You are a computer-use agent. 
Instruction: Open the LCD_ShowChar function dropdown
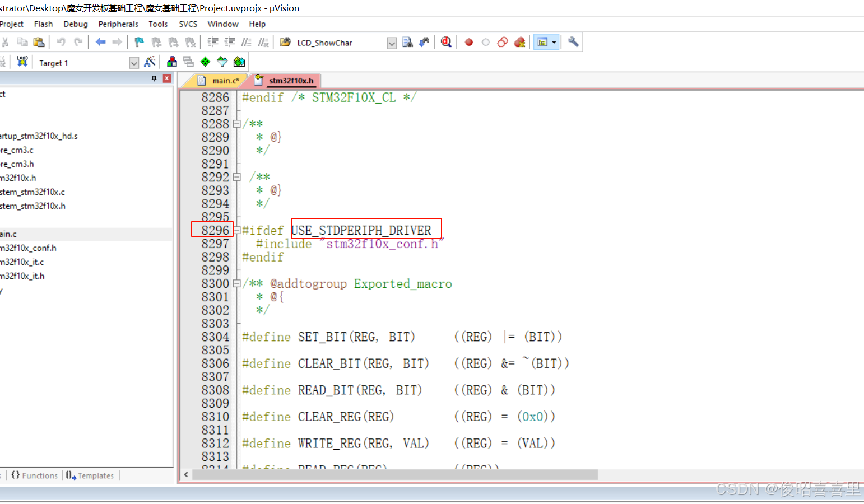(x=391, y=43)
